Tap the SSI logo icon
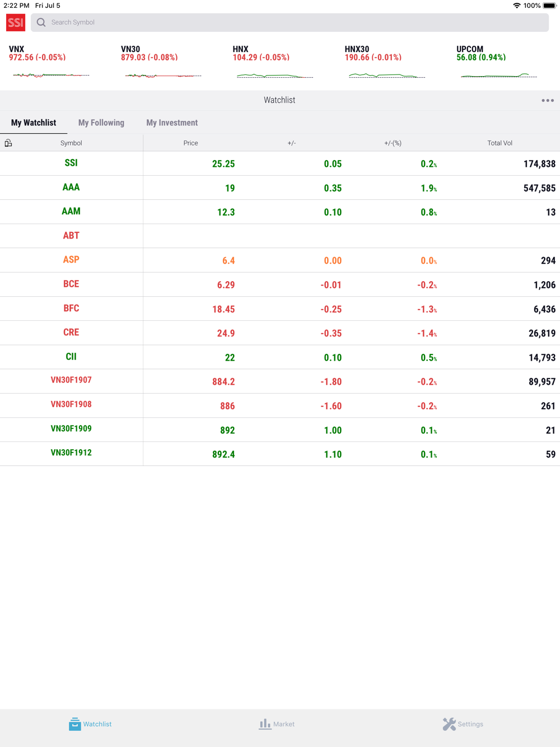The image size is (560, 747). pyautogui.click(x=16, y=22)
